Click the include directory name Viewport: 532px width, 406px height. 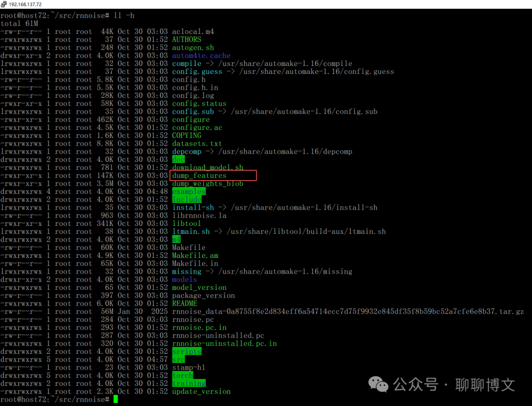187,200
